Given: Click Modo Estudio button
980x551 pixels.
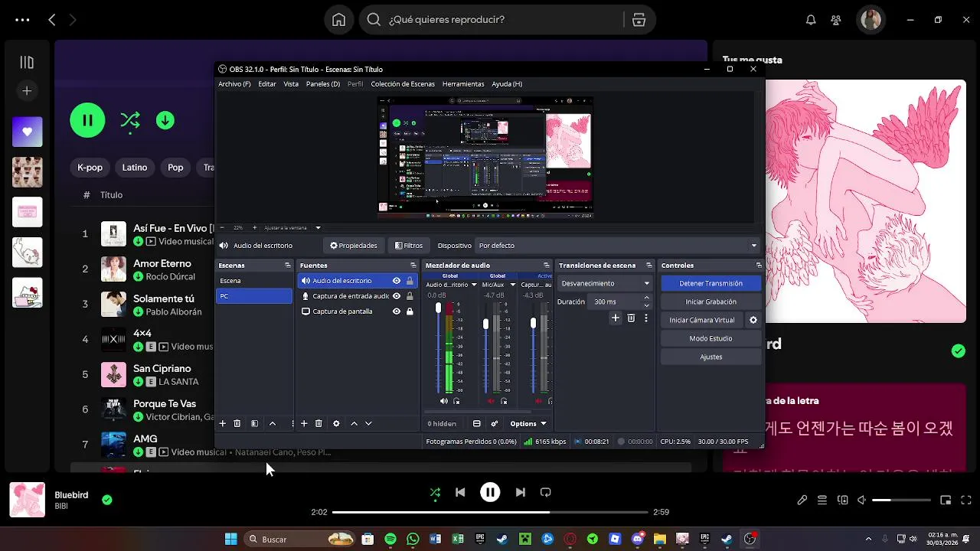Looking at the screenshot, I should point(711,338).
